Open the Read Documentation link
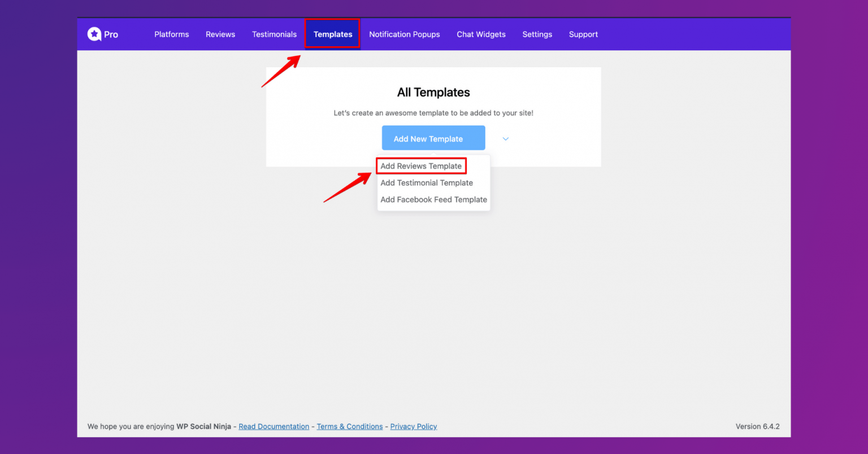 pos(274,426)
